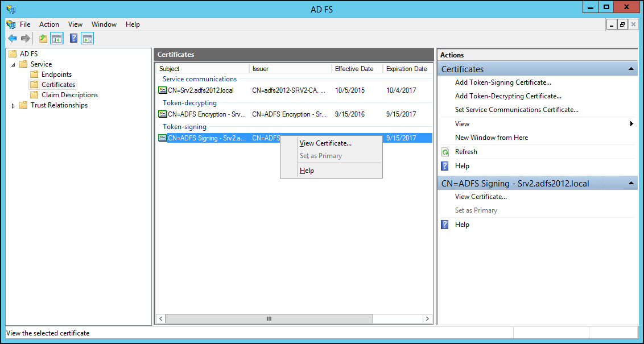Click the AD FS icon in the title bar

11,9
